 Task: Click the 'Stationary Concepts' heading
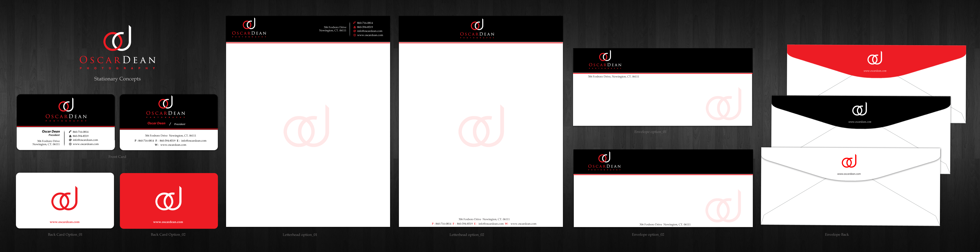click(x=117, y=79)
